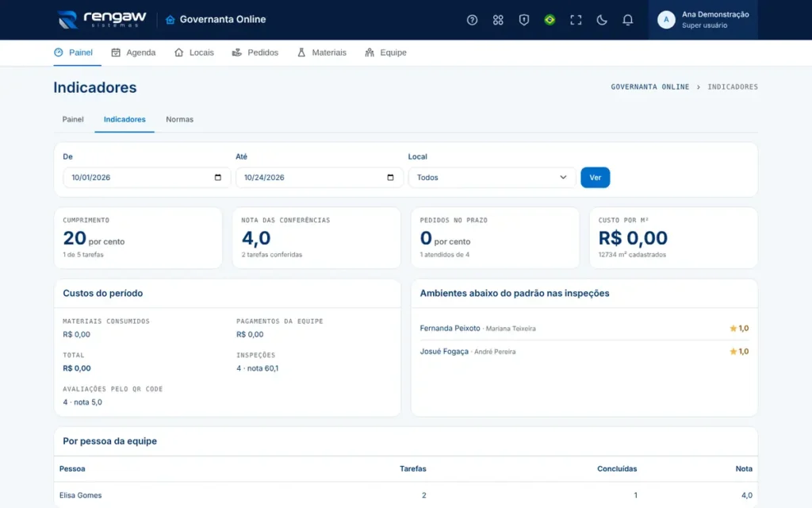This screenshot has width=812, height=508.
Task: Click the Josué Fogaça row
Action: (x=584, y=352)
